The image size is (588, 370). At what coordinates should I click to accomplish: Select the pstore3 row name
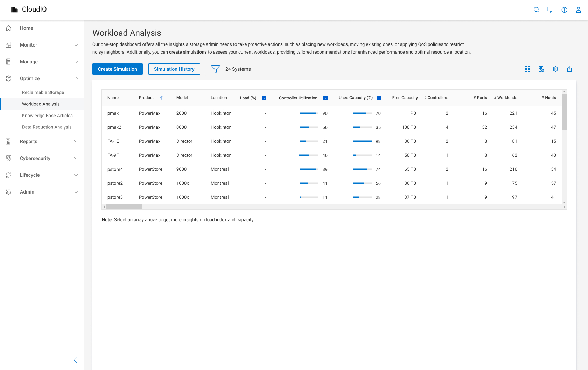[115, 197]
